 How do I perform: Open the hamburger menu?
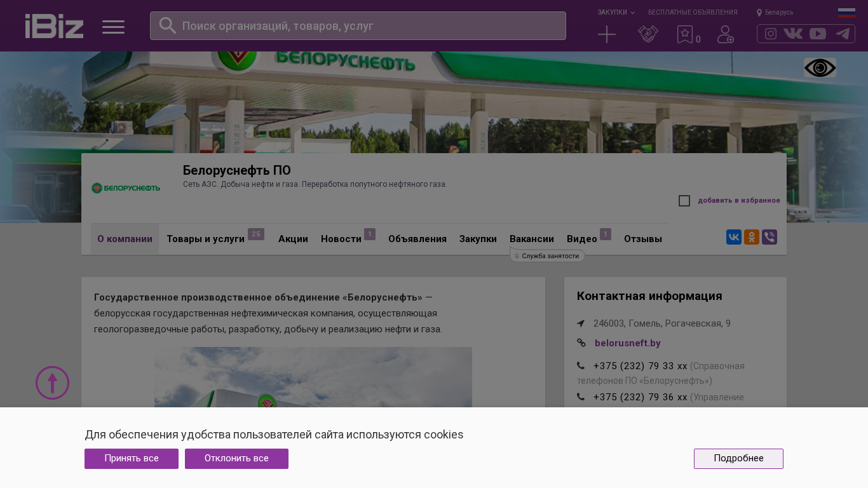(113, 27)
